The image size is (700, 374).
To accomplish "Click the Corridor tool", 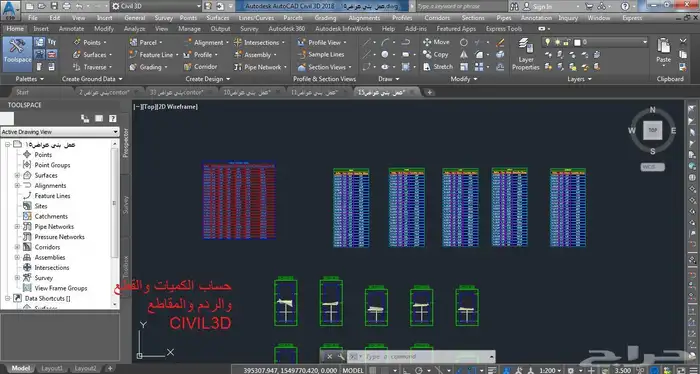I will click(x=200, y=66).
